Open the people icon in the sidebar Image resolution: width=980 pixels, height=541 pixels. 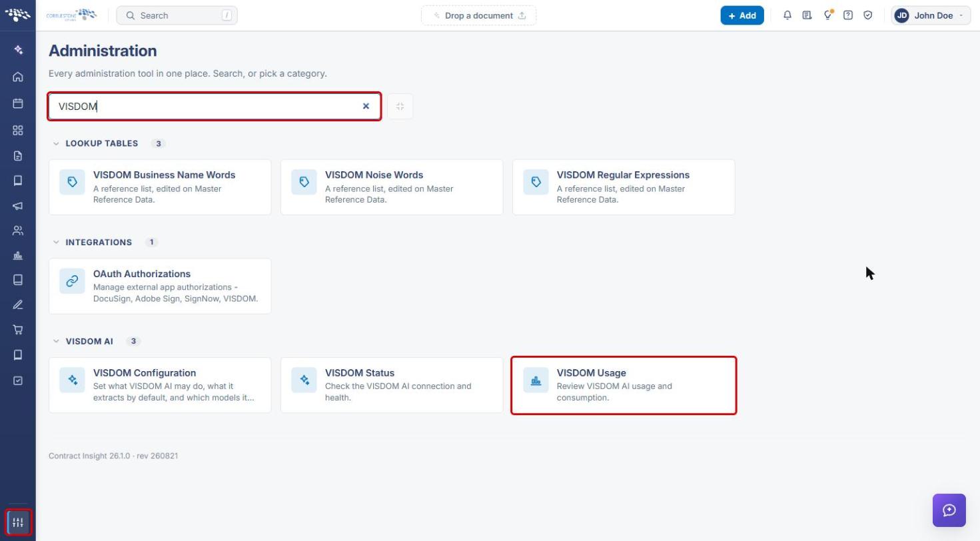click(x=18, y=231)
